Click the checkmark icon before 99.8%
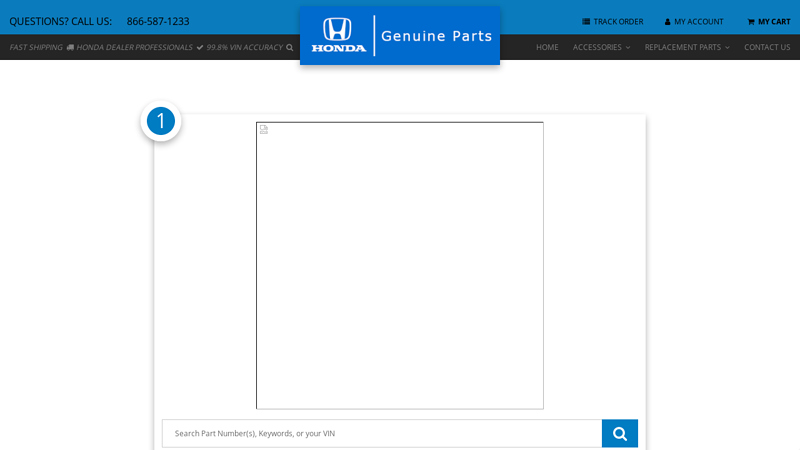This screenshot has height=450, width=800. click(x=199, y=47)
